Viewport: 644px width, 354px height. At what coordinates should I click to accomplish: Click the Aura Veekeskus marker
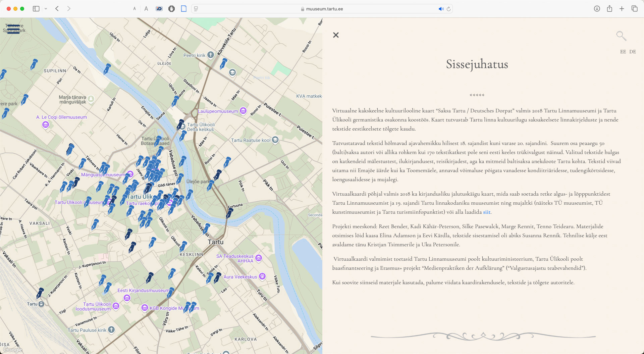click(262, 276)
